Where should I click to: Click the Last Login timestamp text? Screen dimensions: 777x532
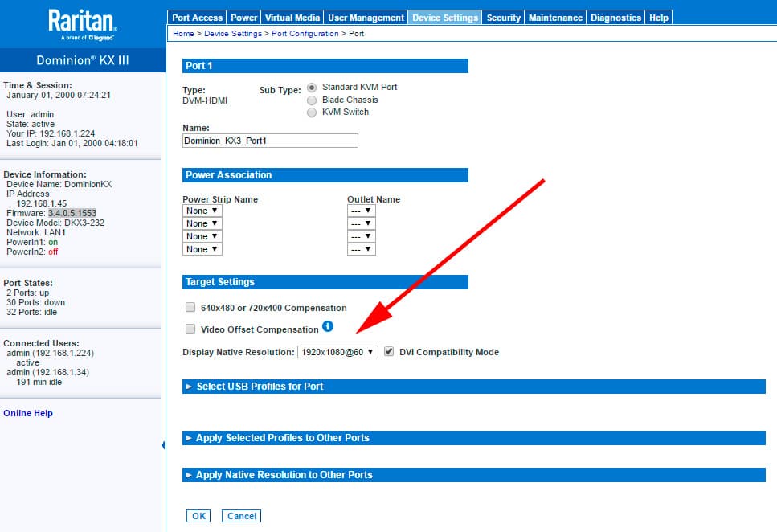tap(72, 143)
